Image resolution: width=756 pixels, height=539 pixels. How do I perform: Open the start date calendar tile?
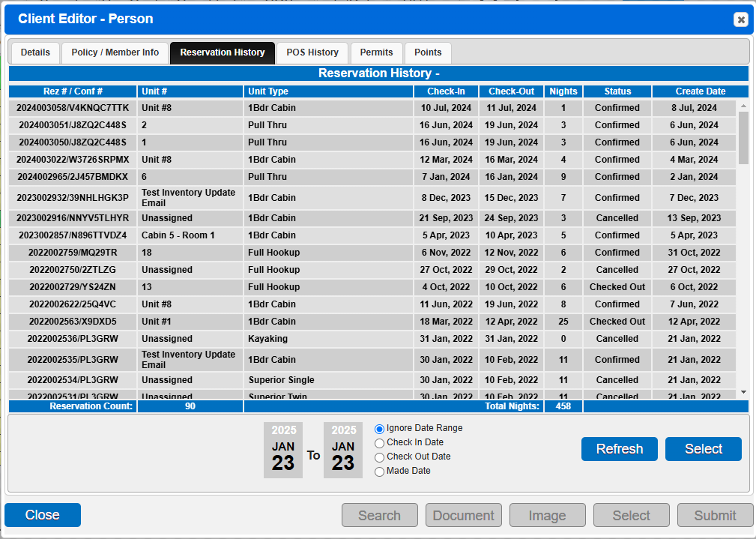[283, 451]
